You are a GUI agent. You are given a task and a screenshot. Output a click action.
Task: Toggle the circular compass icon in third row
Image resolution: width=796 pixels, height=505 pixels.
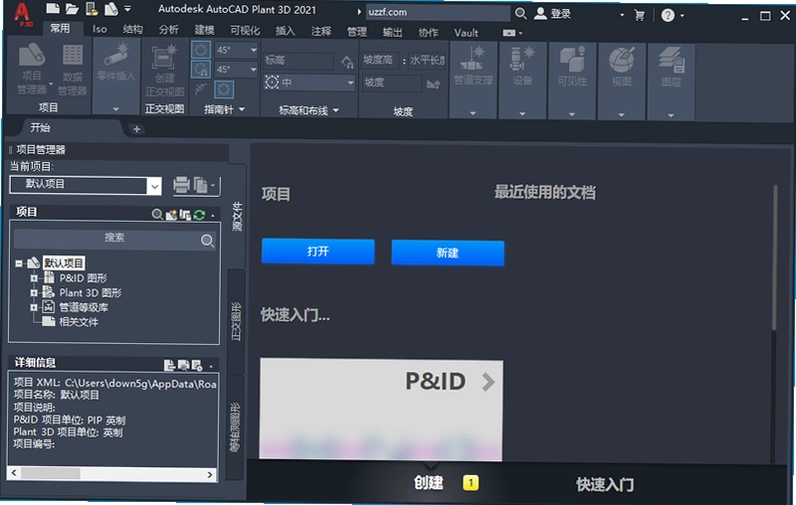(x=224, y=89)
